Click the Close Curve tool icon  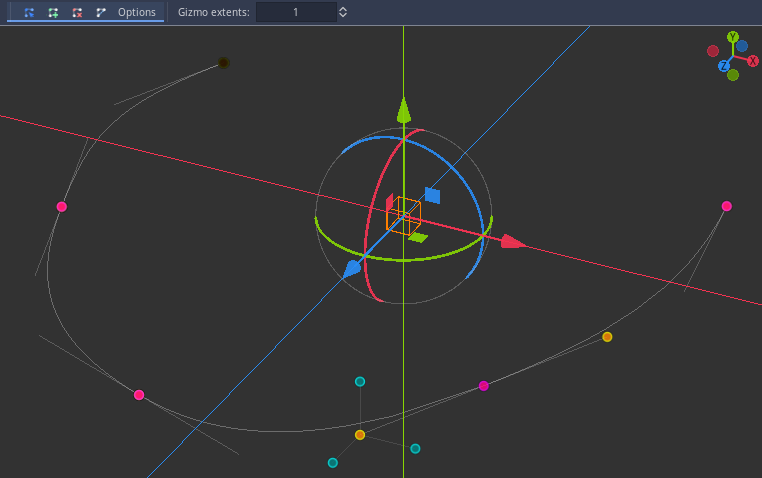(101, 12)
